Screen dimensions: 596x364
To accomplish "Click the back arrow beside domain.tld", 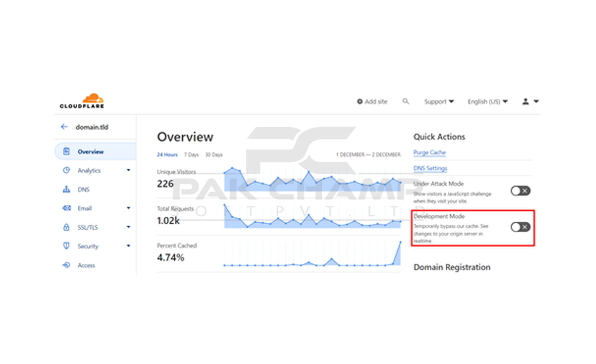I will pos(64,126).
